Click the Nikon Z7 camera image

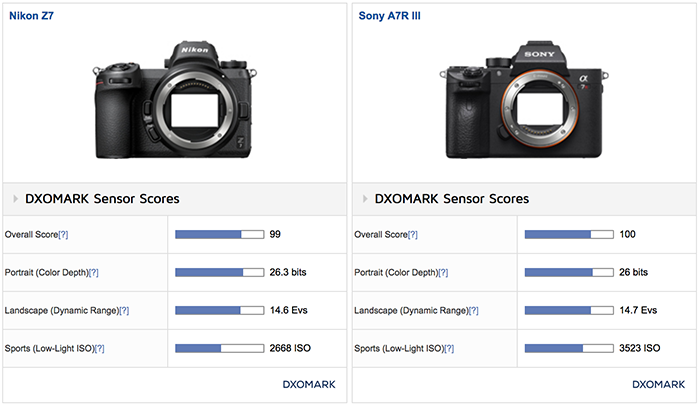(x=175, y=100)
